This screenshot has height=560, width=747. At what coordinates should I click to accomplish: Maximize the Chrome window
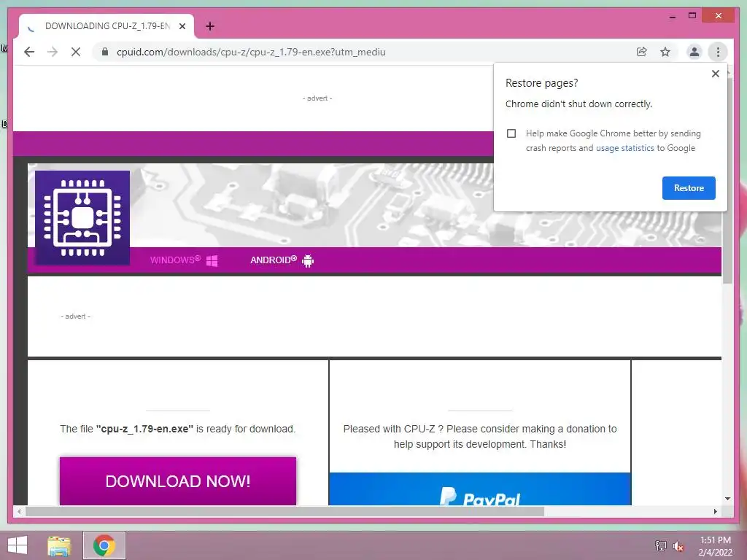coord(692,16)
